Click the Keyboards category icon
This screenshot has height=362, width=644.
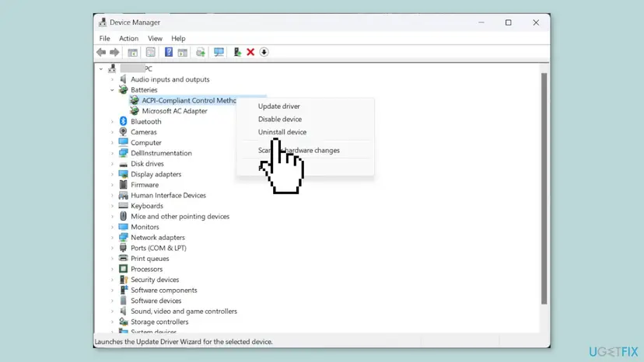[123, 206]
